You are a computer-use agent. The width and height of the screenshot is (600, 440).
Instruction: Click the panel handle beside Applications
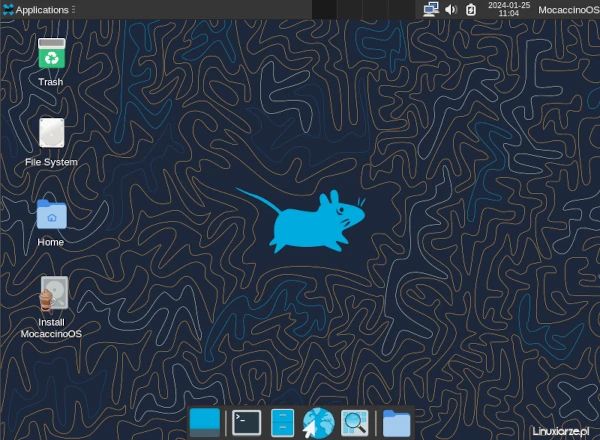point(73,10)
